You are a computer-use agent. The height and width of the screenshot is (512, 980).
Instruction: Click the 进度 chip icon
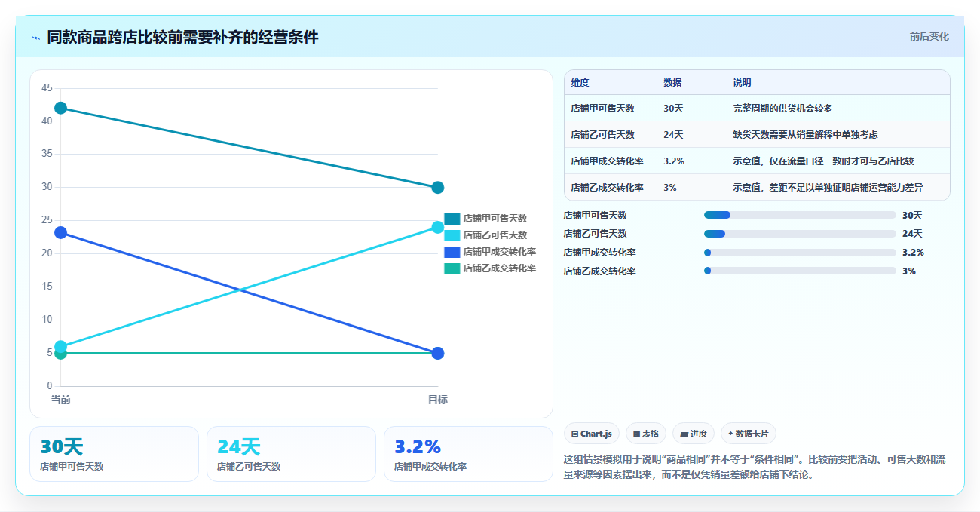(684, 434)
